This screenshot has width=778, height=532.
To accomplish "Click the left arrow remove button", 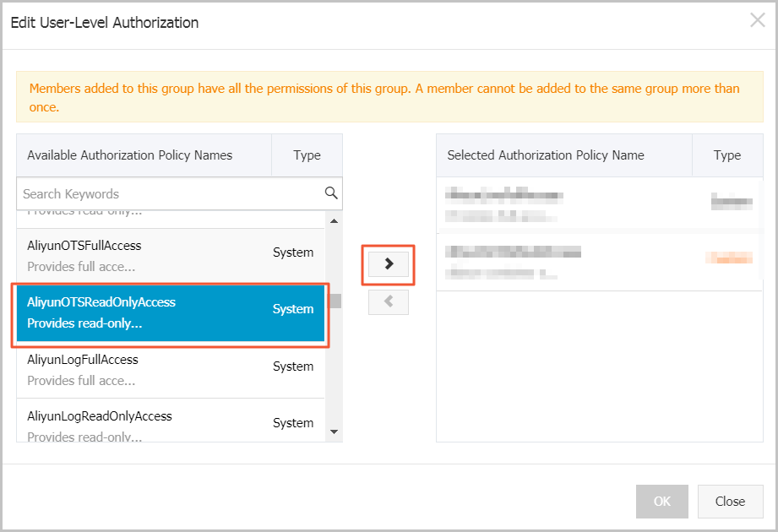I will point(389,302).
